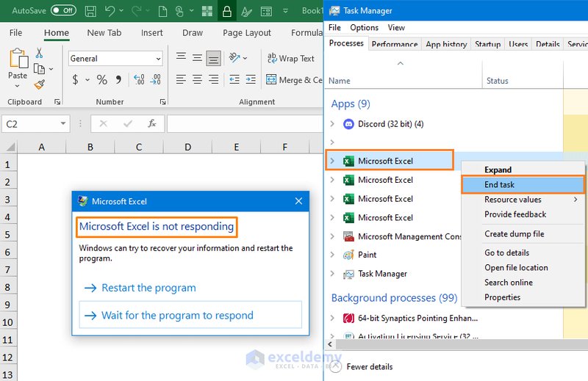Switch to Page Layout ribbon tab

coord(247,33)
